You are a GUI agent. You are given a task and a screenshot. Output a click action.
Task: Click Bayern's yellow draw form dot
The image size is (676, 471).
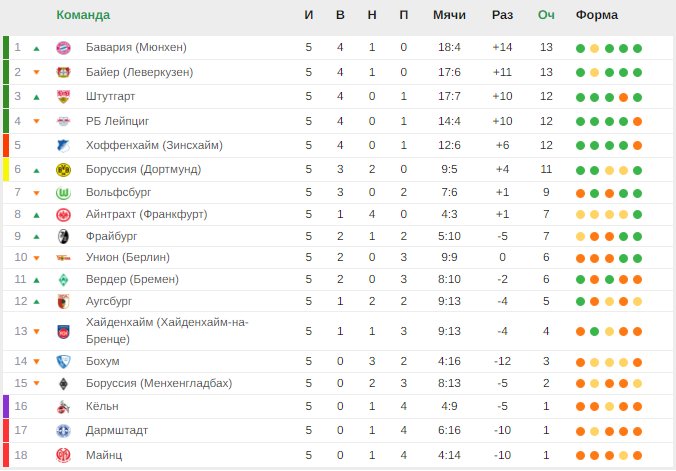point(595,48)
